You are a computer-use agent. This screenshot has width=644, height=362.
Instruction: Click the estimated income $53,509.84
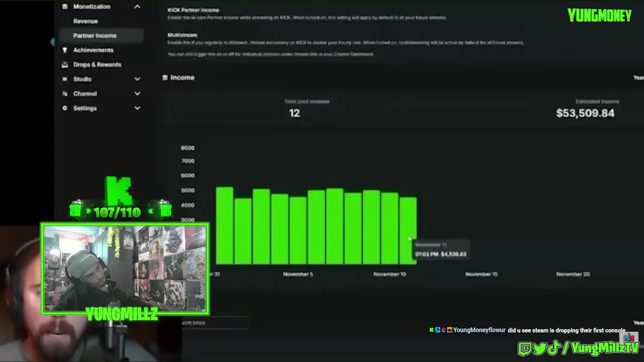[585, 113]
